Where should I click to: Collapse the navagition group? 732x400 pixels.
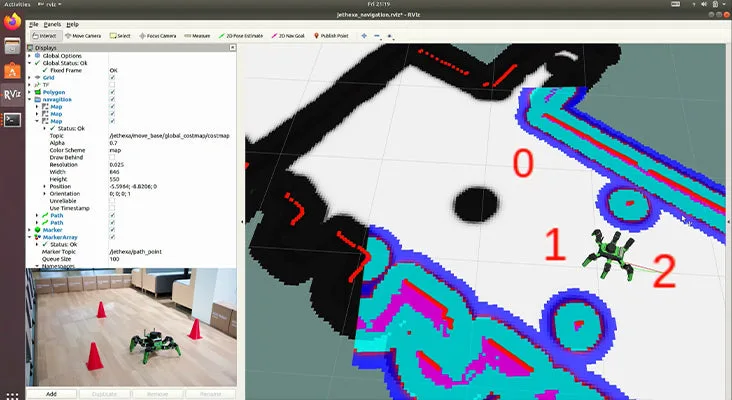tap(30, 99)
